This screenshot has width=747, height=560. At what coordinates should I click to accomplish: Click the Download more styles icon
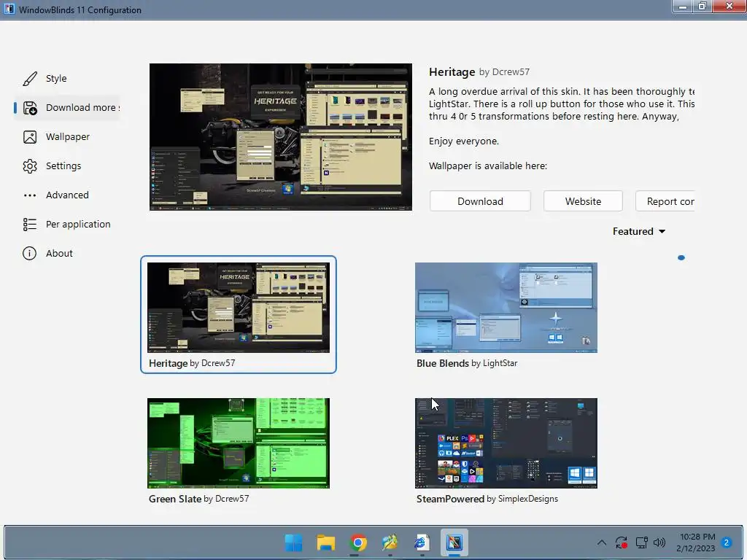pyautogui.click(x=29, y=108)
